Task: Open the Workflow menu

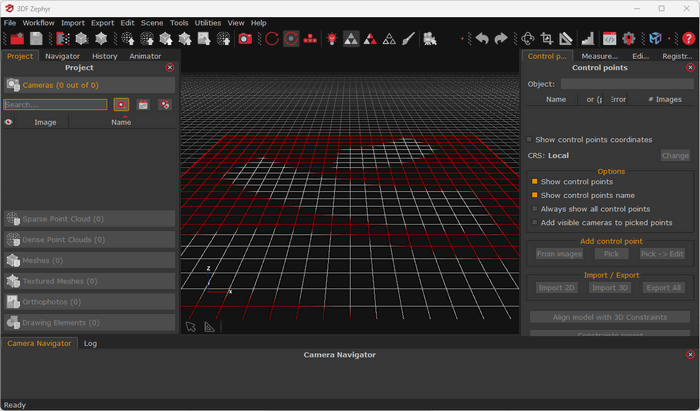Action: pyautogui.click(x=38, y=22)
